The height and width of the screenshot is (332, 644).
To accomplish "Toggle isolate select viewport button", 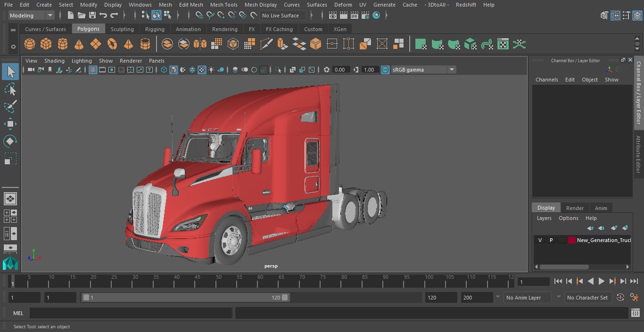I will click(x=278, y=70).
